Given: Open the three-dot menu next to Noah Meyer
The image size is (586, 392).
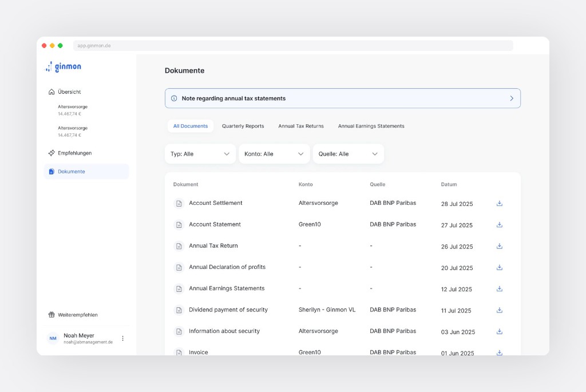Looking at the screenshot, I should [x=122, y=338].
